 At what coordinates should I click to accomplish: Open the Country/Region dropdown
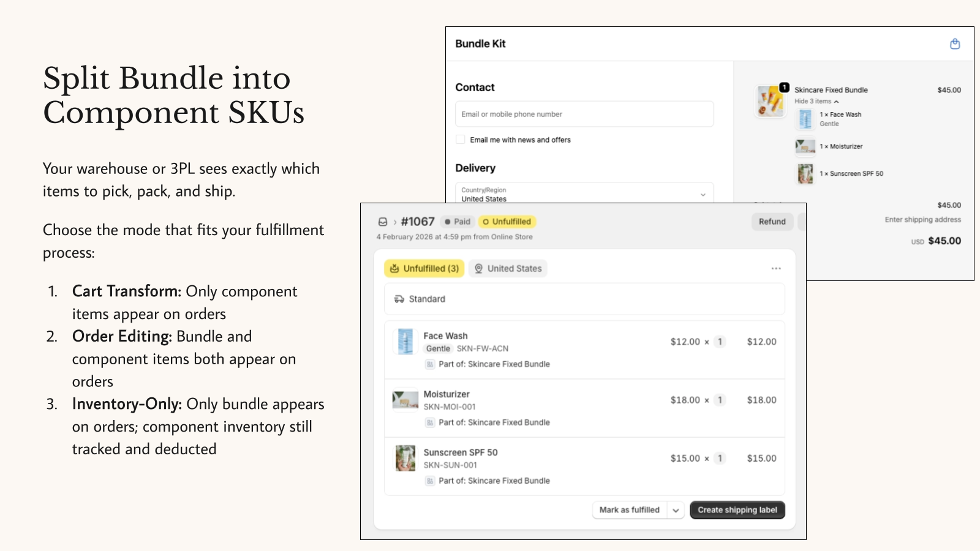(x=584, y=193)
